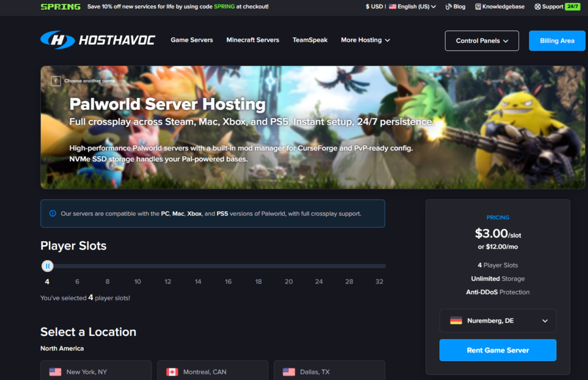
Task: Click the HostHavoc logo
Action: (98, 40)
